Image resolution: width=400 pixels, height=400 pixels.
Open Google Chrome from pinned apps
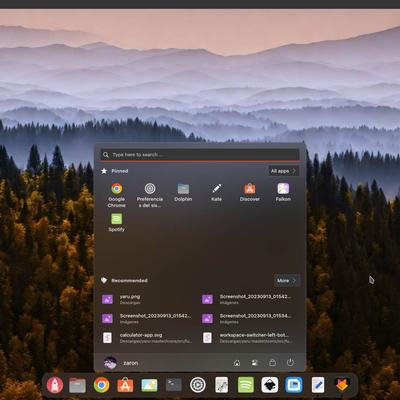click(x=117, y=195)
